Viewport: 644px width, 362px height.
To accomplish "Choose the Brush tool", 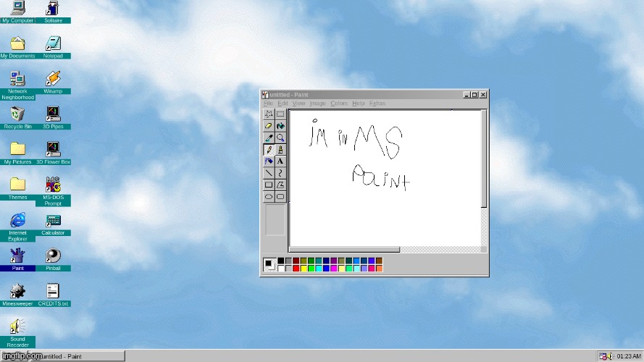I will click(x=280, y=149).
